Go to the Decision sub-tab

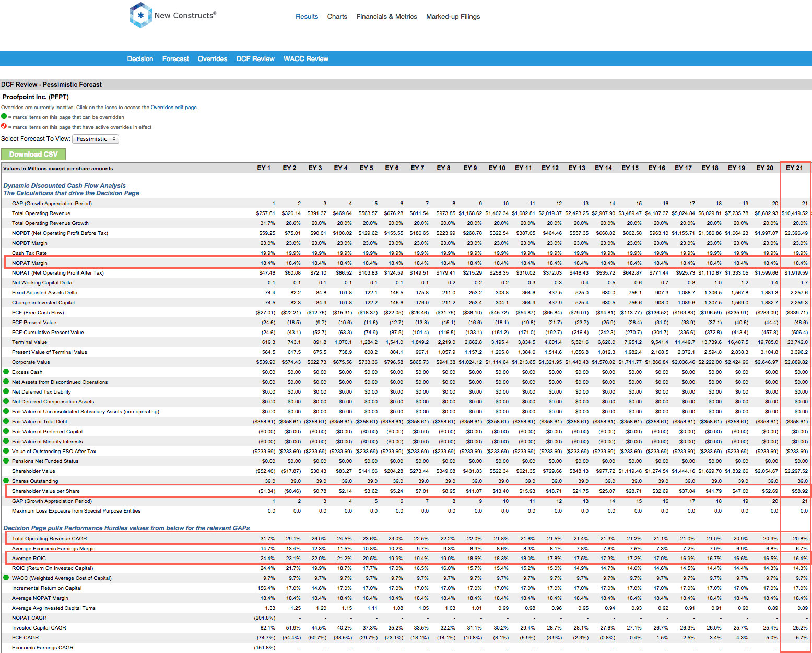click(x=140, y=59)
